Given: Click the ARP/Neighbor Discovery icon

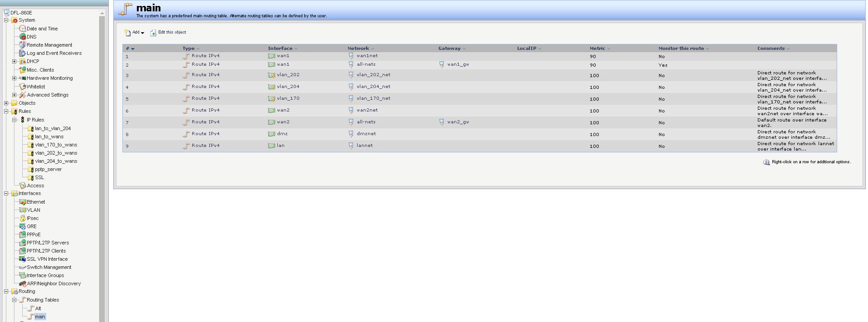Looking at the screenshot, I should (22, 283).
